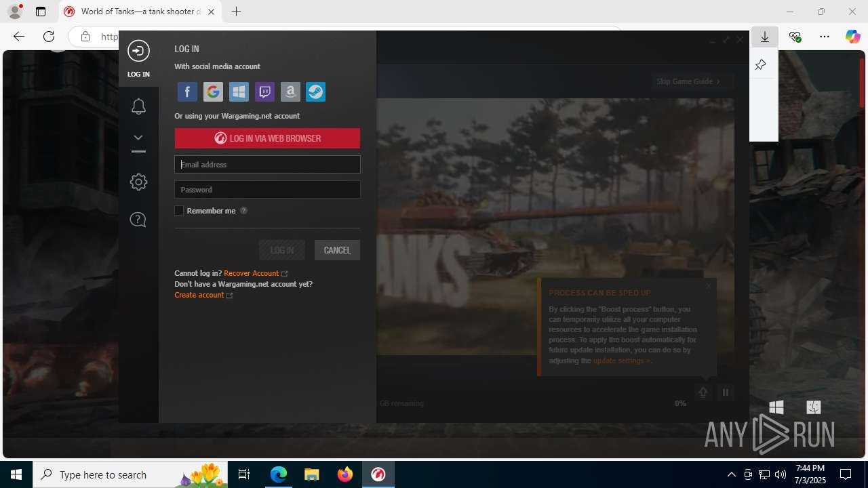Image resolution: width=868 pixels, height=488 pixels.
Task: Focus the Email address field
Action: point(267,164)
